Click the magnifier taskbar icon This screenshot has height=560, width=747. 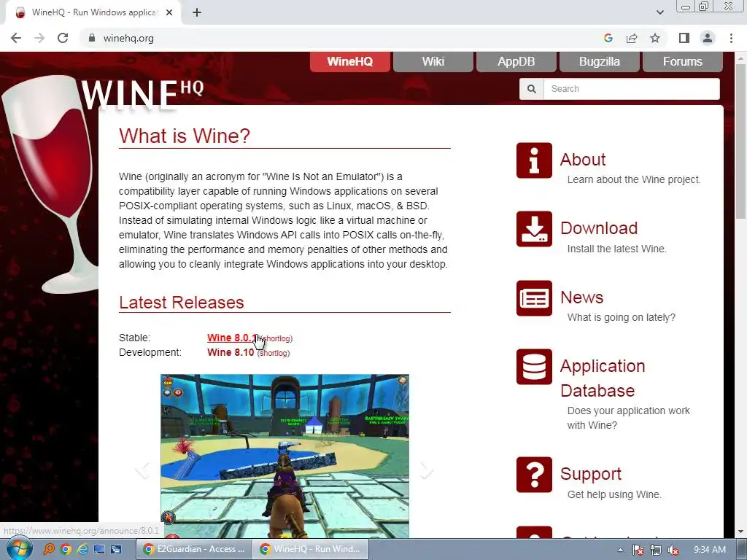pyautogui.click(x=49, y=549)
